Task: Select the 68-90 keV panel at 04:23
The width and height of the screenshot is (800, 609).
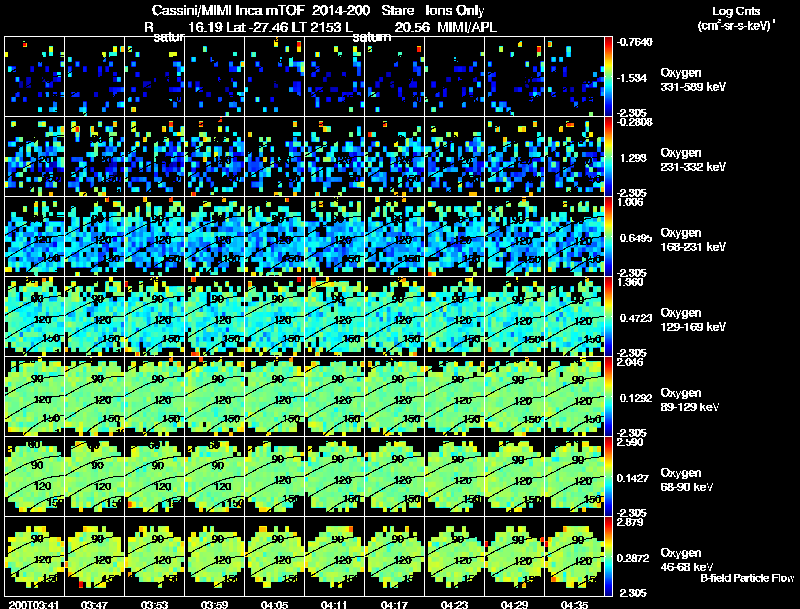Action: point(455,476)
